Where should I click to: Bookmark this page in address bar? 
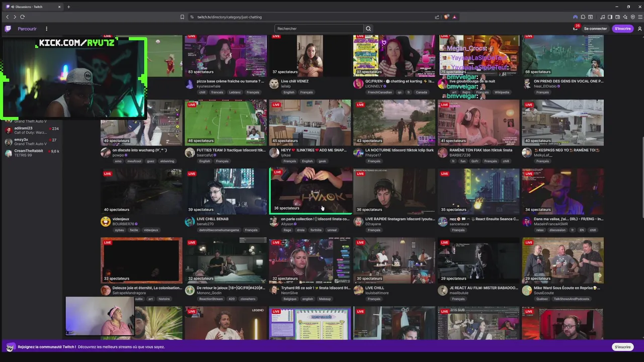pos(182,17)
